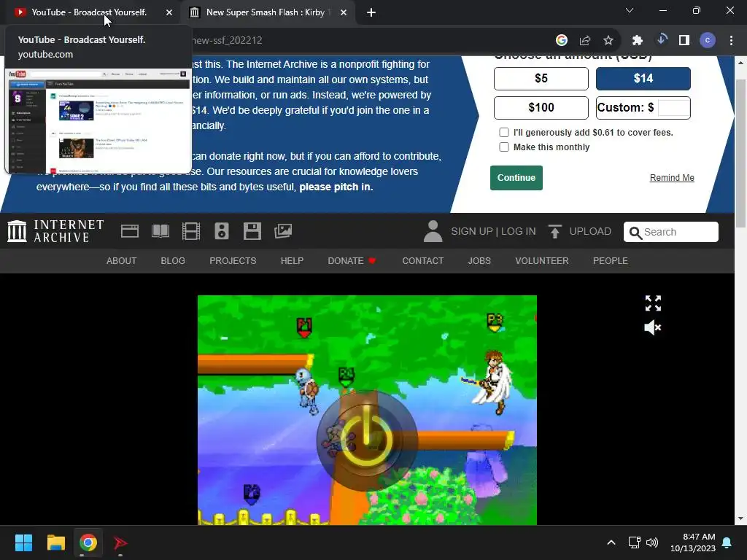Viewport: 747px width, 560px height.
Task: Check the Make this monthly box
Action: 504,147
